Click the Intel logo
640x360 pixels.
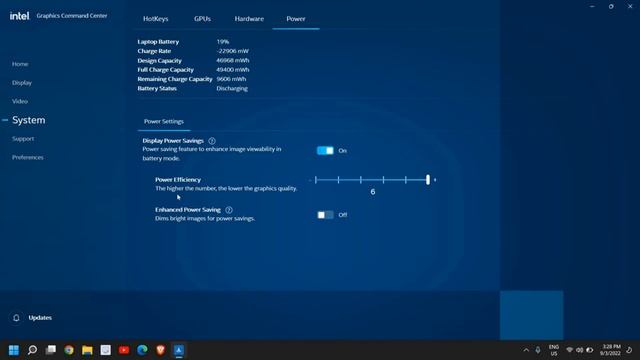coord(19,16)
